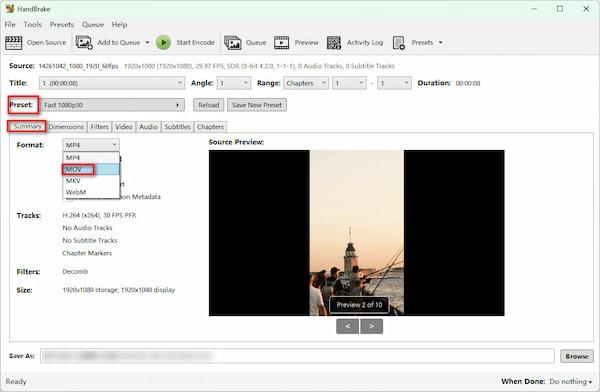Click the 1920x1080 storage size text
600x392 pixels.
point(119,290)
